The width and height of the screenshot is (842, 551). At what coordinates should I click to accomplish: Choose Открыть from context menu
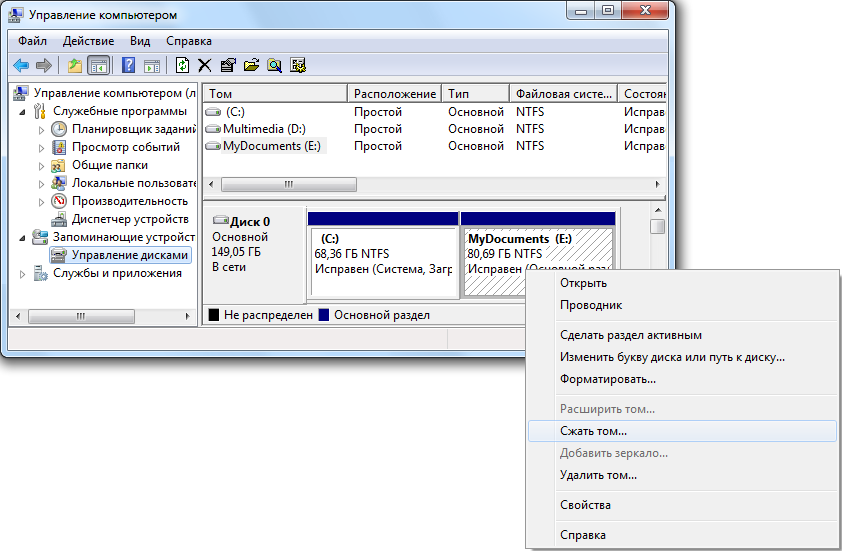click(682, 283)
